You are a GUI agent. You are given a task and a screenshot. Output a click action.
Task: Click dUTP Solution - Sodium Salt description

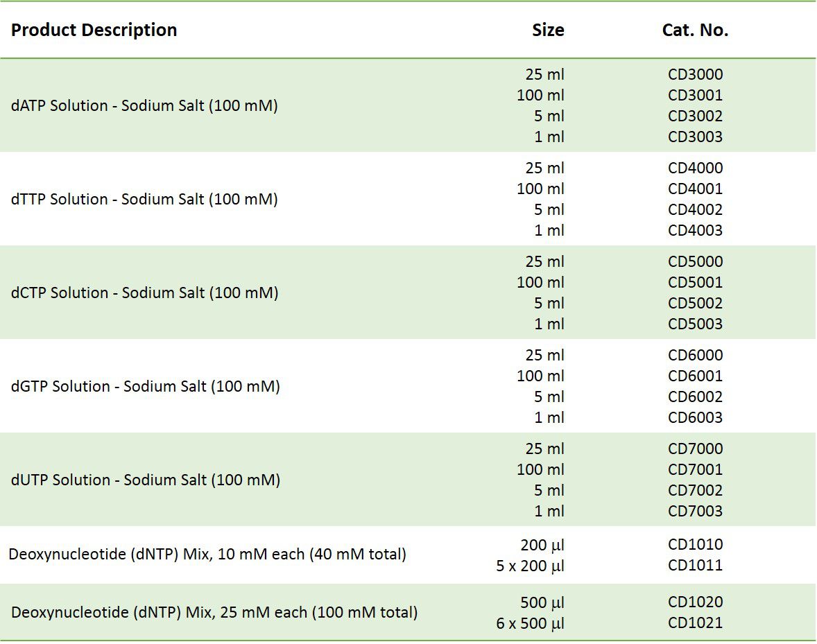[x=146, y=480]
